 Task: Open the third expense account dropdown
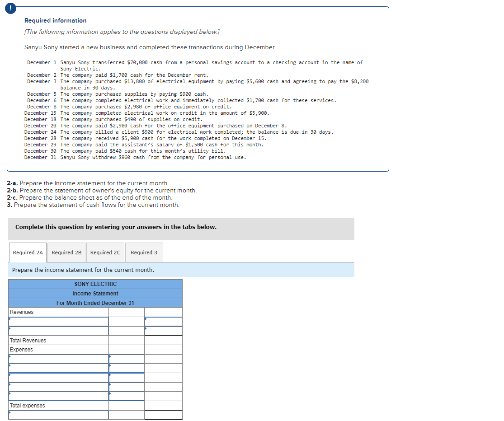(59, 377)
